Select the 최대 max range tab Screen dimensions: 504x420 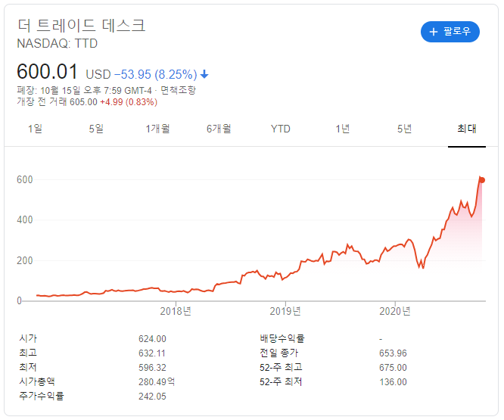tap(467, 129)
